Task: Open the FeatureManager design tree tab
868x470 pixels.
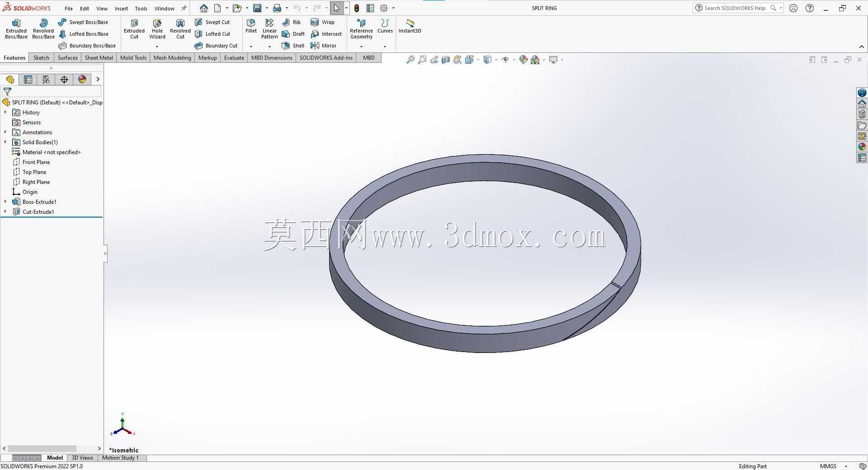Action: 10,80
